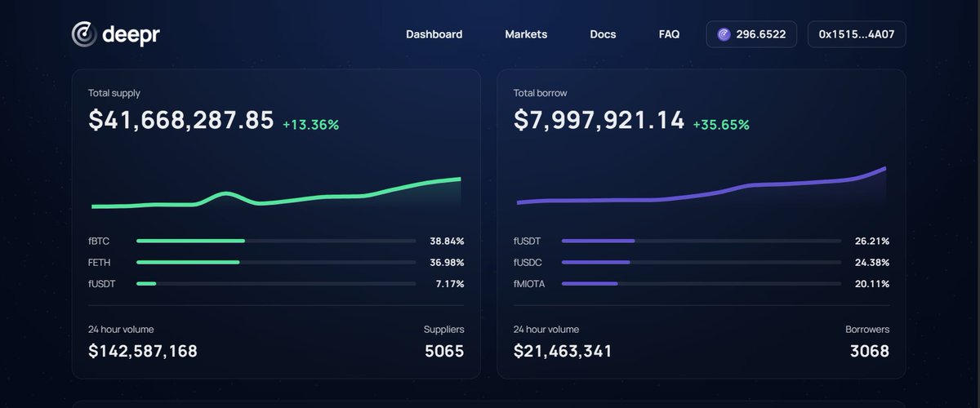Click the fUSDT borrow progress bar

point(702,241)
